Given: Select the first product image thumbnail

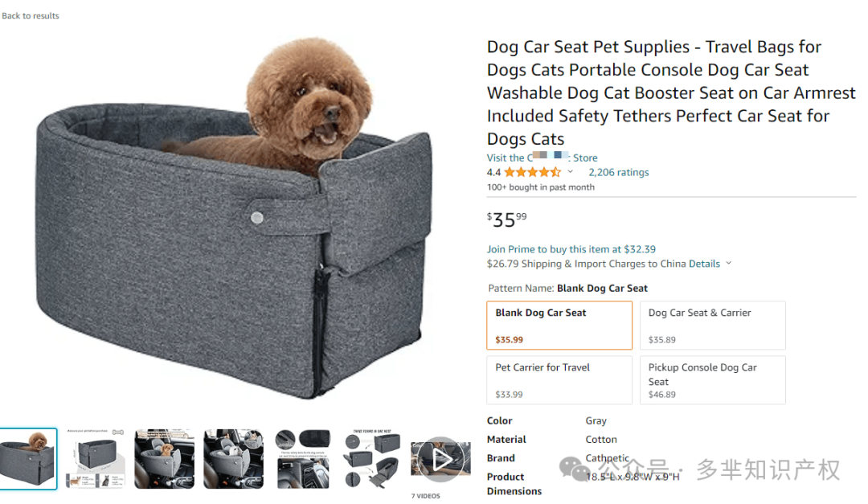Looking at the screenshot, I should click(28, 458).
